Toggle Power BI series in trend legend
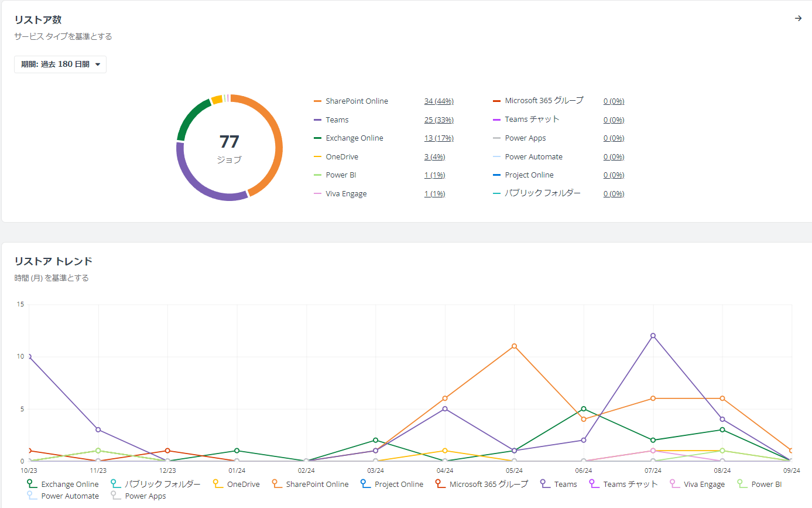Screen dimensions: 812x508 (759, 484)
